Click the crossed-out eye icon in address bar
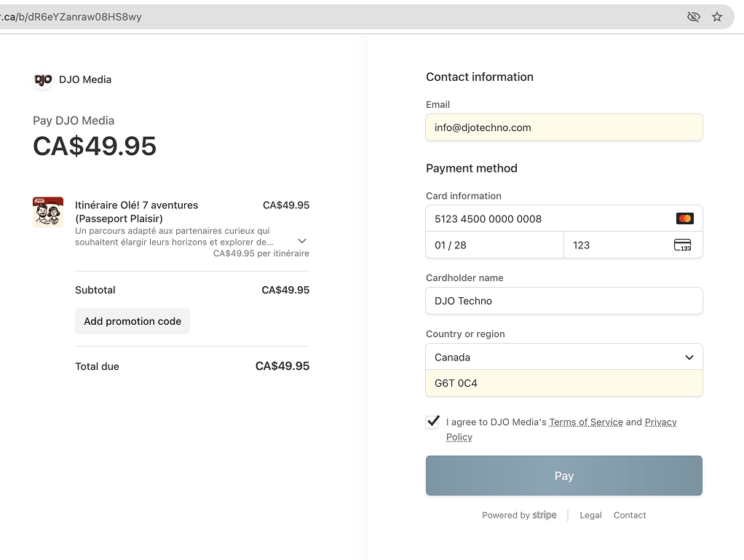This screenshot has width=744, height=560. (694, 17)
